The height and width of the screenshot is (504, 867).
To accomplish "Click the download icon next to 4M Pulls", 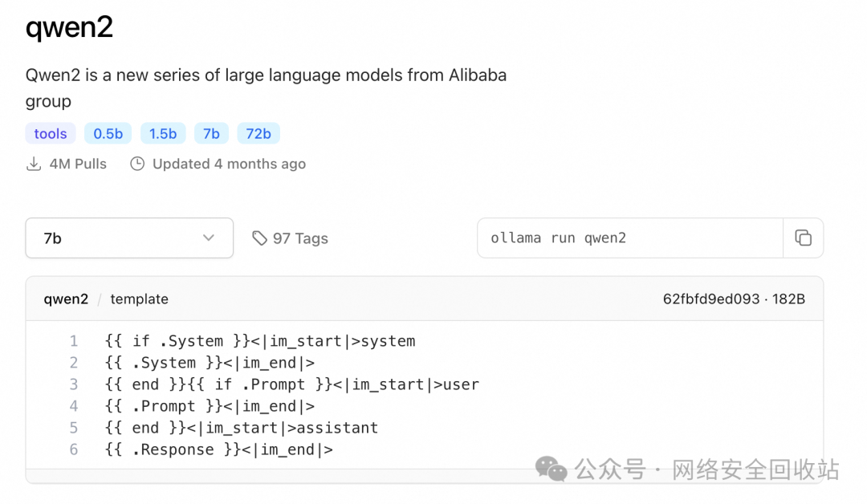I will pyautogui.click(x=34, y=165).
